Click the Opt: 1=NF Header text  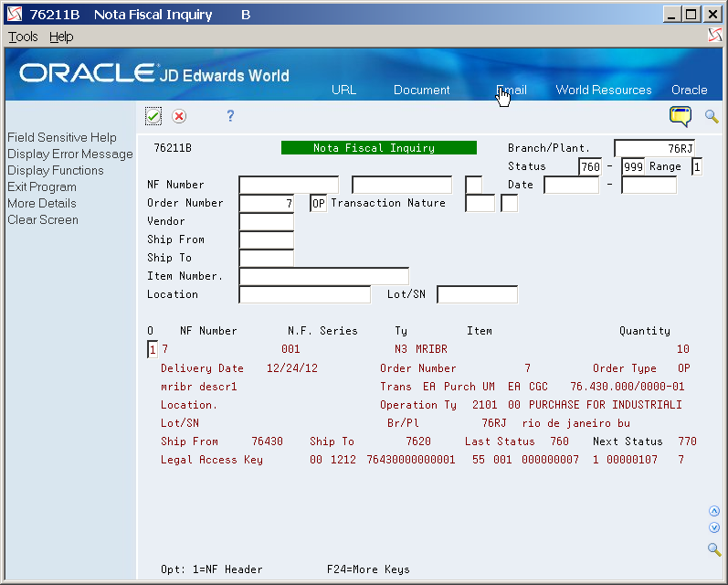(212, 569)
